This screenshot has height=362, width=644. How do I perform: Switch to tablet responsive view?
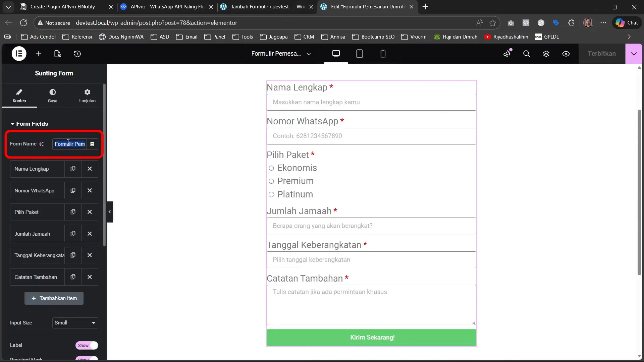pyautogui.click(x=359, y=54)
